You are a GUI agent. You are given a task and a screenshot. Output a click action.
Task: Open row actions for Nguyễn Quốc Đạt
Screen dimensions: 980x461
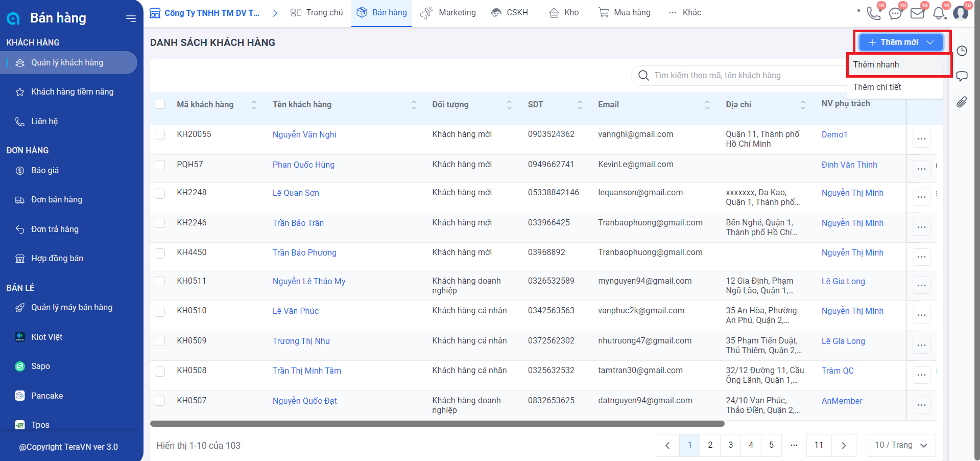(921, 405)
